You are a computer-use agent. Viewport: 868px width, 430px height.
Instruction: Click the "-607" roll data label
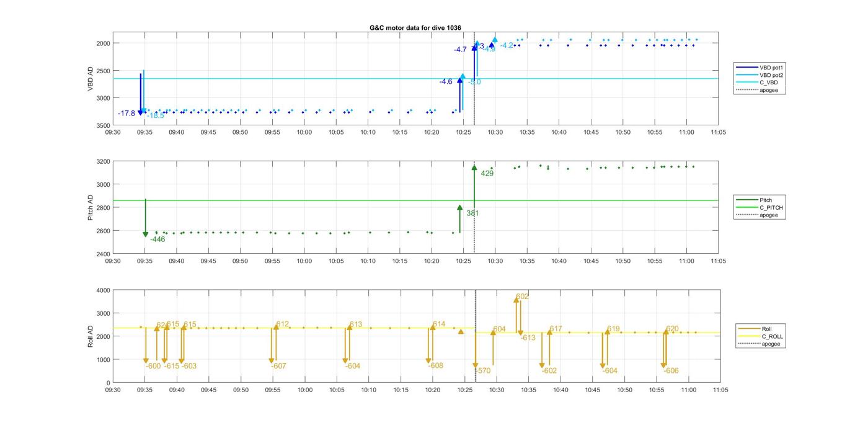tap(279, 366)
